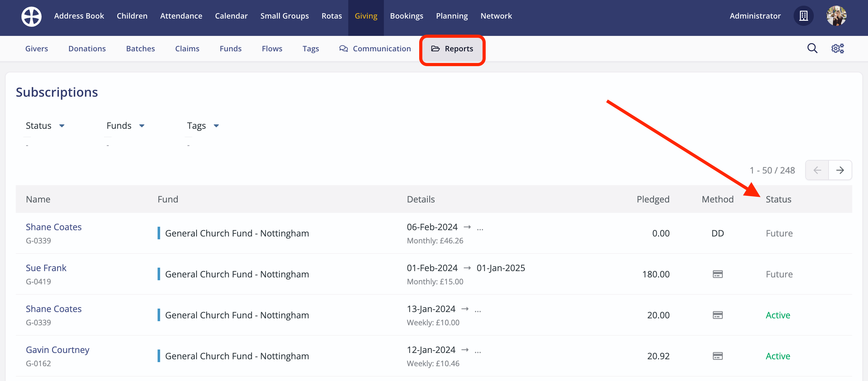Click the previous page arrow button
Screen dimensions: 868x381
817,170
